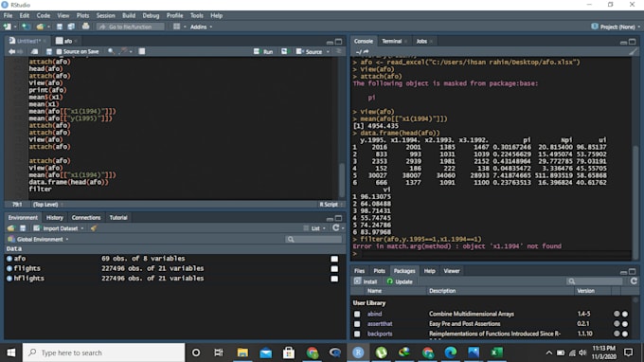The width and height of the screenshot is (644, 362).
Task: Click the refresh packages list icon
Action: (x=634, y=281)
